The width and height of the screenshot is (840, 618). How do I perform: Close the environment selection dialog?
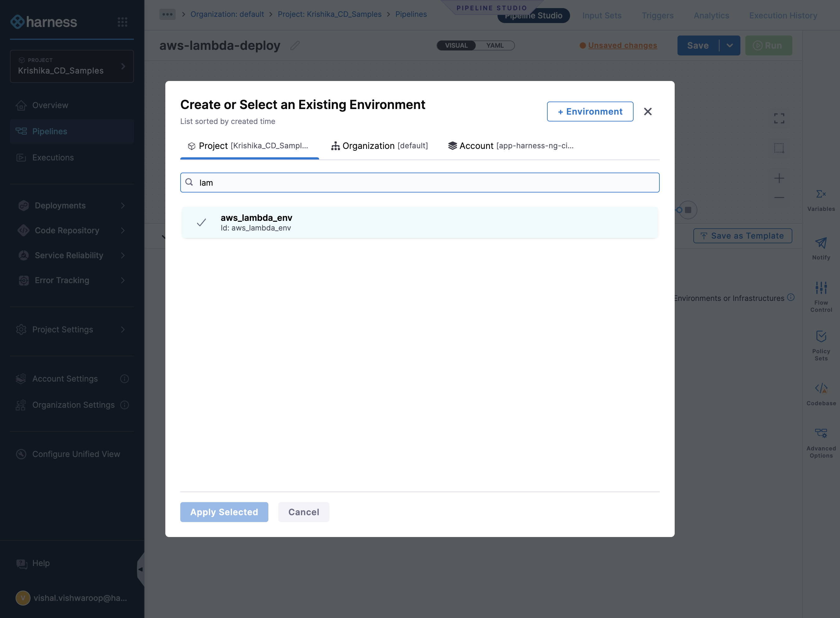[x=648, y=112]
